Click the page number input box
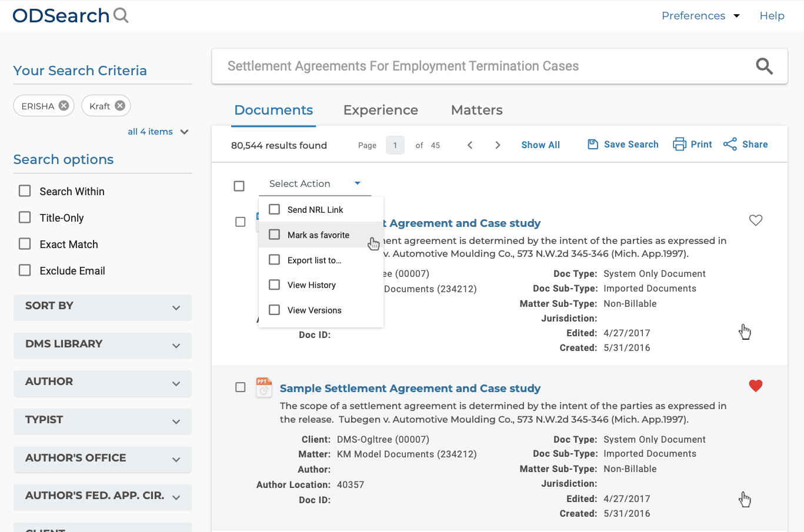 click(395, 145)
